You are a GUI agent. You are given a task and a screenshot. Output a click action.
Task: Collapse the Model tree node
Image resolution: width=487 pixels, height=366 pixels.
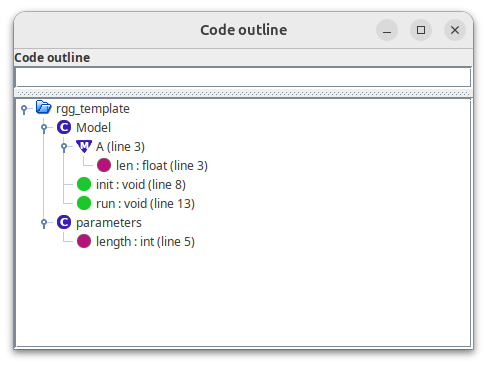pos(44,128)
